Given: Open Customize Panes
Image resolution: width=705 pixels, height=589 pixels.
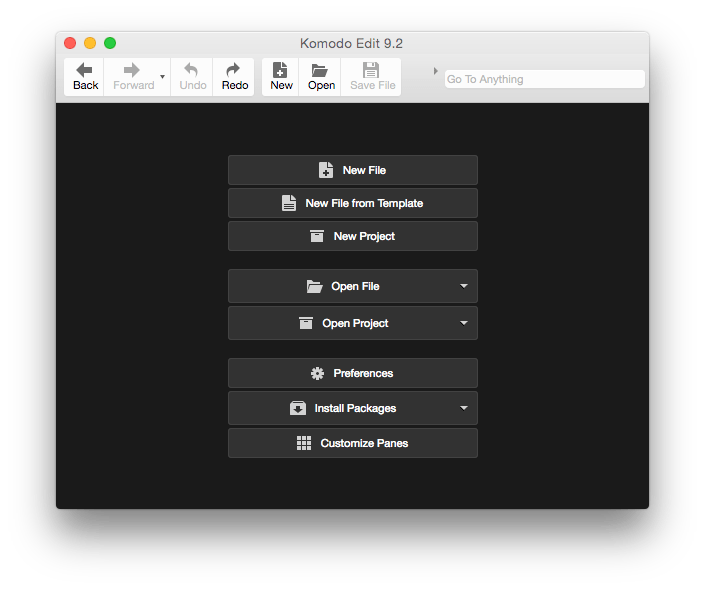Looking at the screenshot, I should 353,443.
